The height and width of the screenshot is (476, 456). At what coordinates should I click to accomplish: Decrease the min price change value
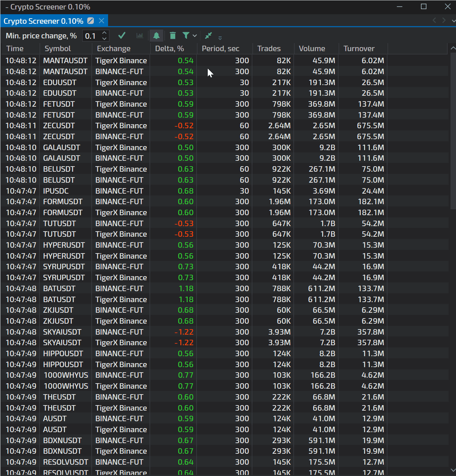point(104,38)
